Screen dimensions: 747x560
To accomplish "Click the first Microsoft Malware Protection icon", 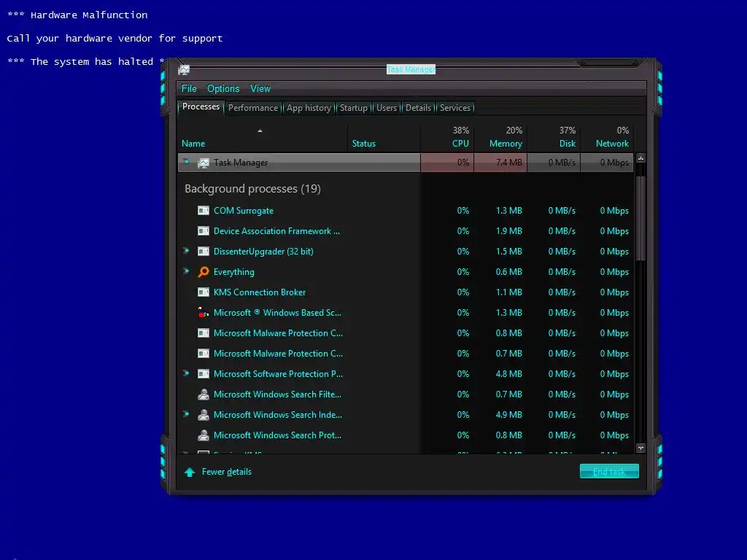I will coord(204,333).
